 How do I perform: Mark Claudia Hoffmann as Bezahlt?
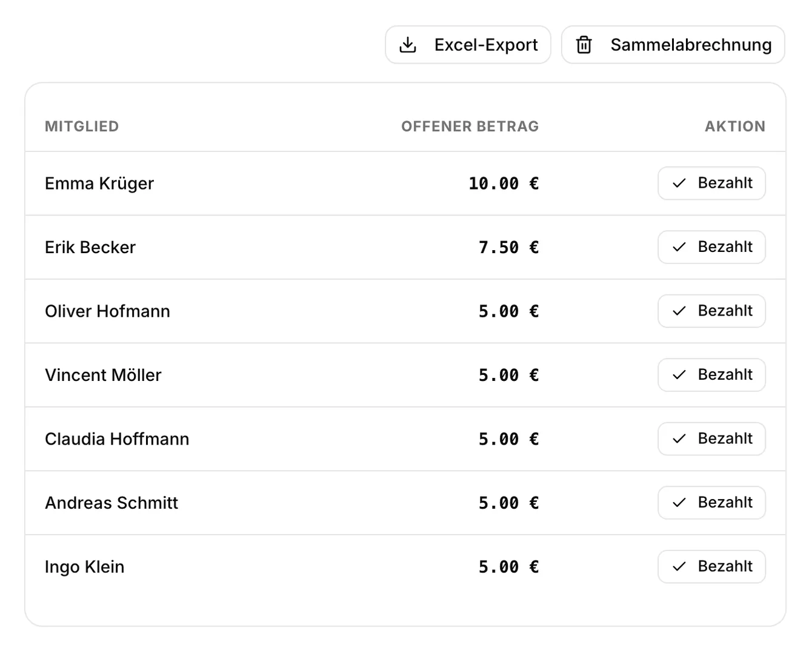click(711, 439)
